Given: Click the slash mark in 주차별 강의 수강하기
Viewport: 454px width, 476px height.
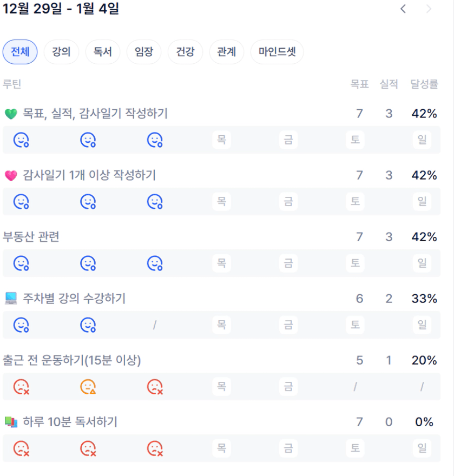Looking at the screenshot, I should (155, 325).
